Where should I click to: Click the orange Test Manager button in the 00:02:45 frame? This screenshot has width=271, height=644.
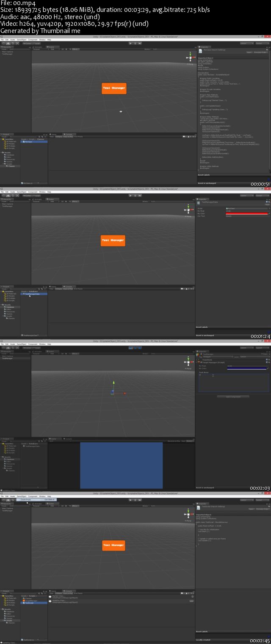coord(114,545)
